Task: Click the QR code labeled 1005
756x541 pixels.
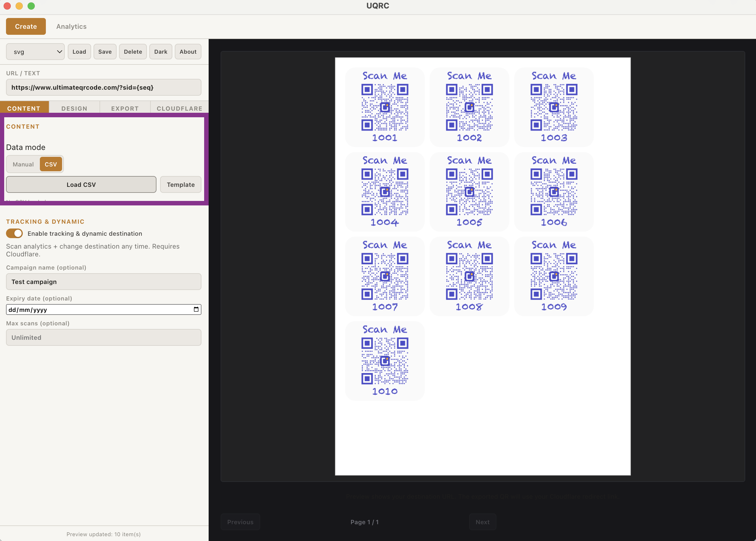Action: point(469,192)
